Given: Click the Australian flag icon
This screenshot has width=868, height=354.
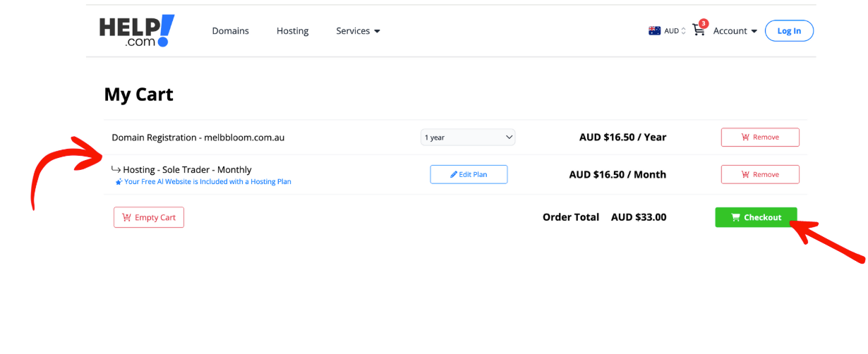Looking at the screenshot, I should (654, 31).
